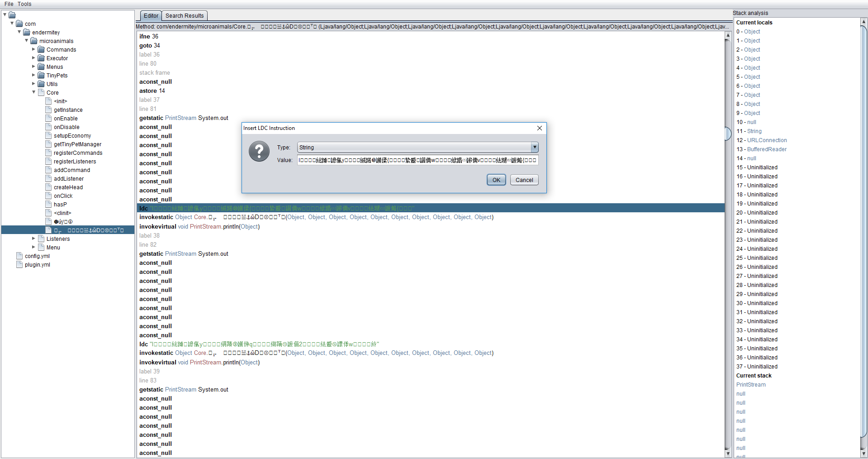The width and height of the screenshot is (868, 459).
Task: Click the Utils folder icon
Action: pyautogui.click(x=41, y=84)
